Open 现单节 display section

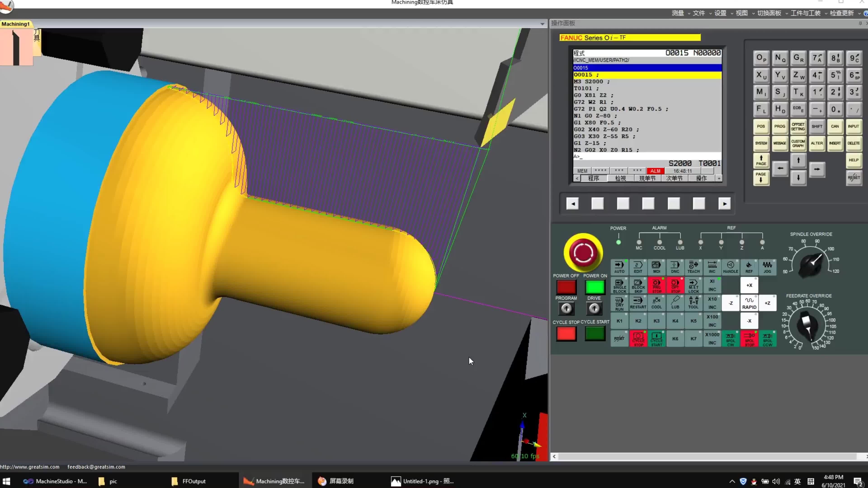tap(647, 179)
